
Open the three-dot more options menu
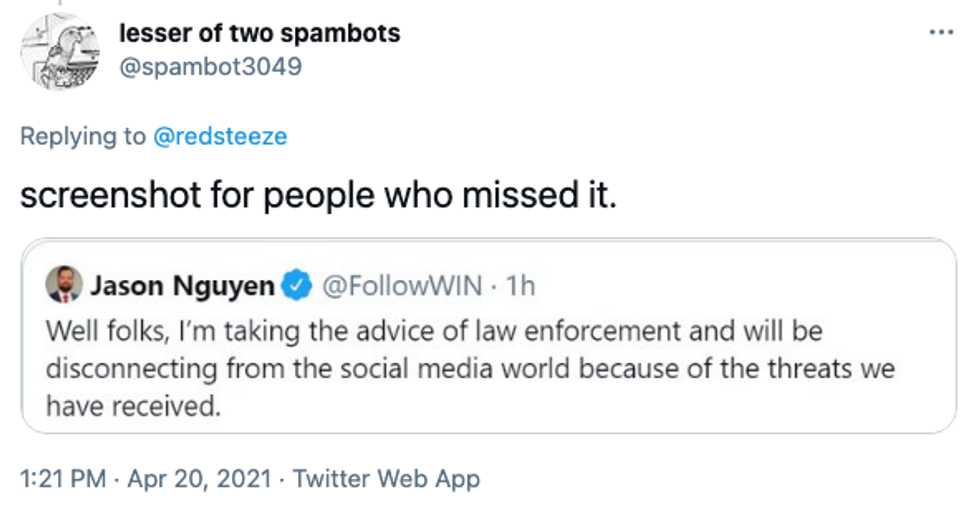pyautogui.click(x=941, y=31)
